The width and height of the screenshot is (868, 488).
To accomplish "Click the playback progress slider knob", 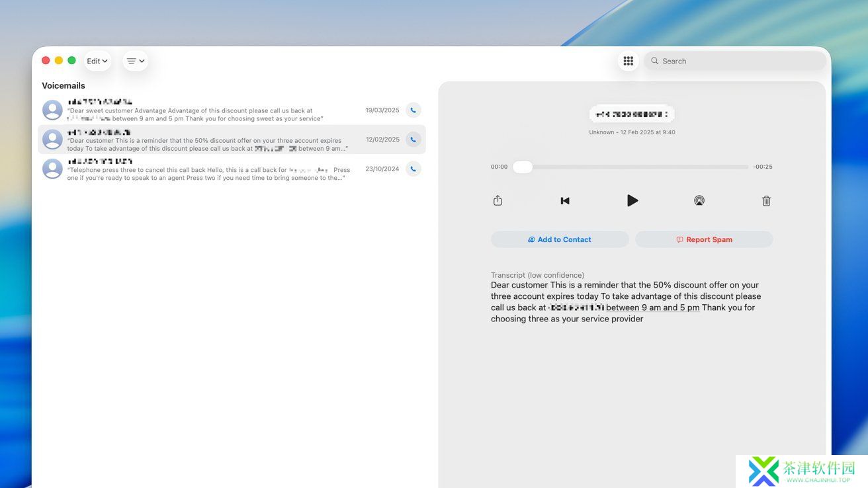I will click(x=523, y=167).
